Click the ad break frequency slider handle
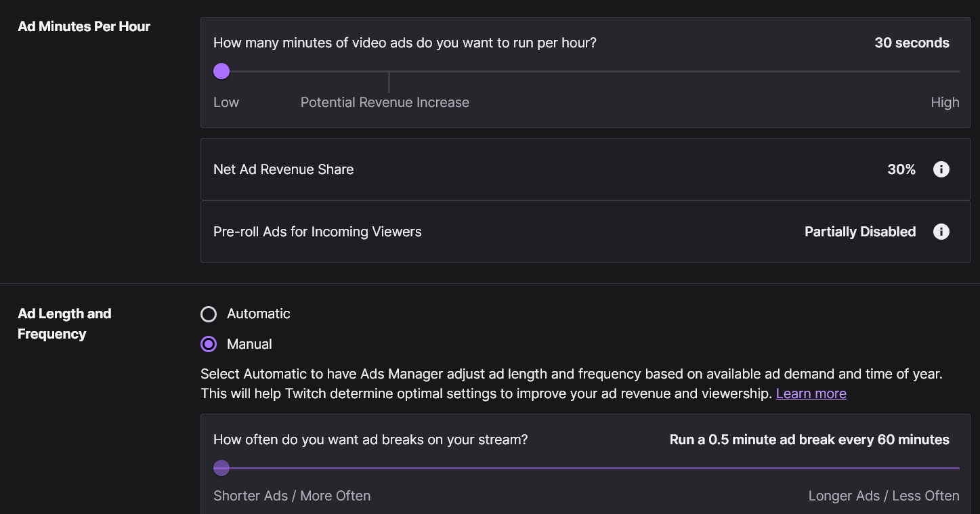The image size is (980, 514). coord(221,468)
